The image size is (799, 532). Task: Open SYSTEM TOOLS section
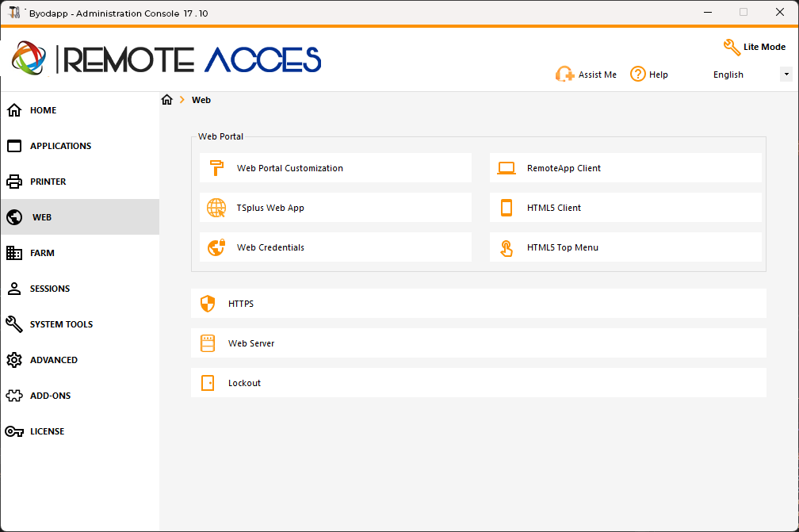point(80,324)
